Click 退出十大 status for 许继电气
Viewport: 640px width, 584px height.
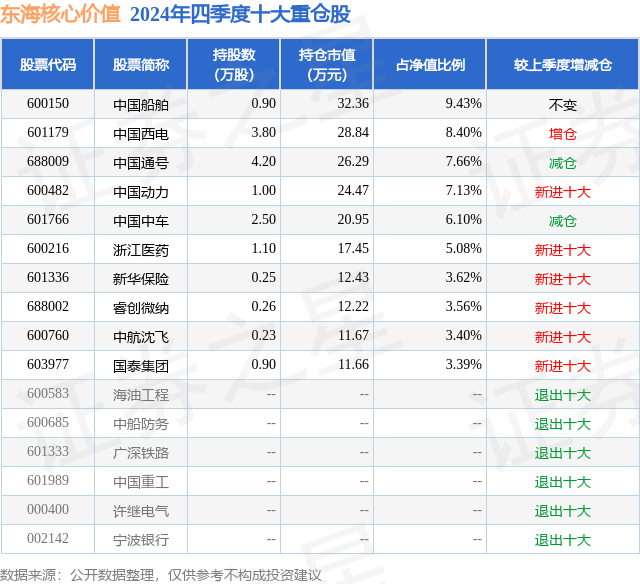[x=563, y=511]
